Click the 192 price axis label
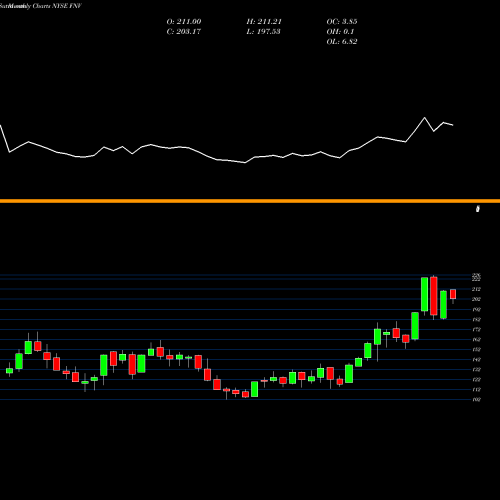The width and height of the screenshot is (500, 500). (476, 309)
